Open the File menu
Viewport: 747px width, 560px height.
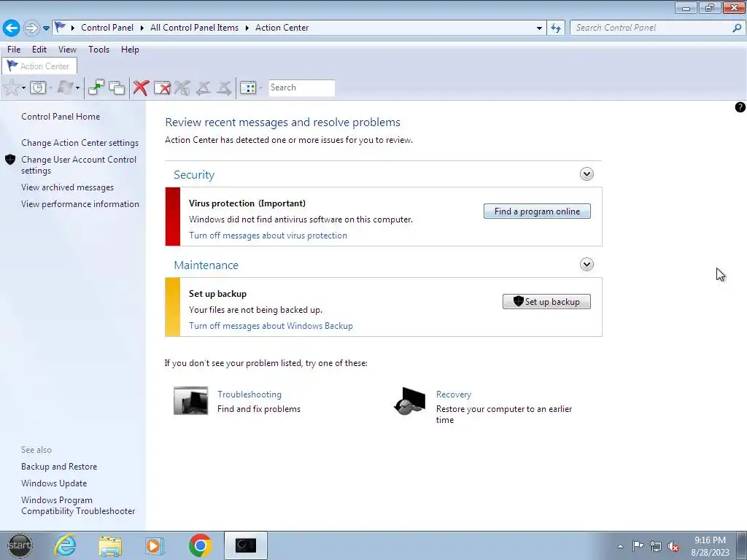point(13,50)
